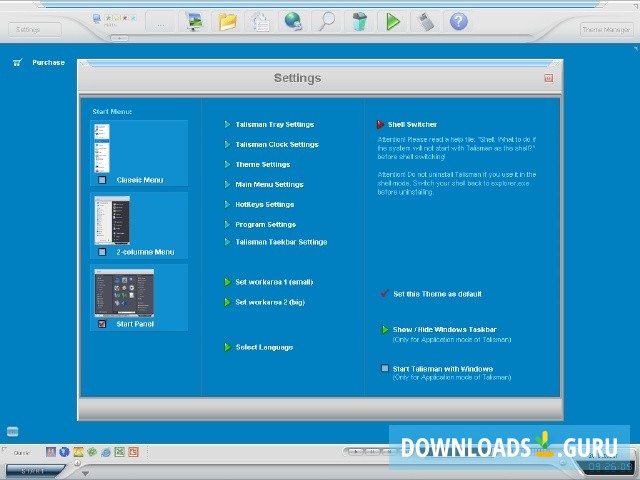This screenshot has width=640, height=480.
Task: Click the small keyboard icon at lower left
Action: point(13,431)
